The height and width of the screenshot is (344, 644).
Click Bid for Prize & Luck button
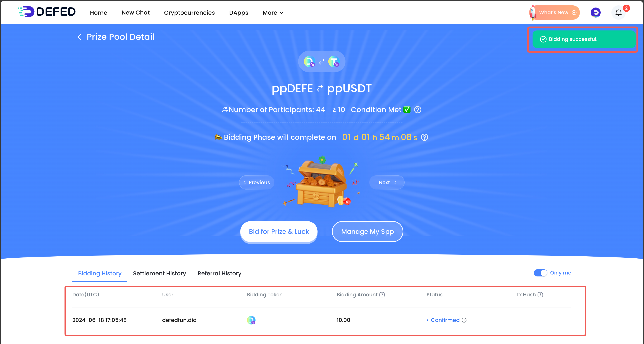pos(279,231)
